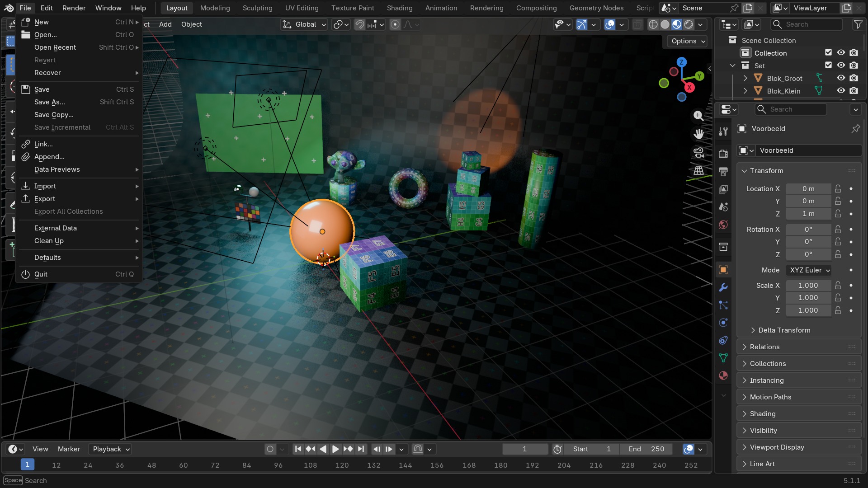Open the Modifiers wrench properties tab
The height and width of the screenshot is (488, 868).
723,287
